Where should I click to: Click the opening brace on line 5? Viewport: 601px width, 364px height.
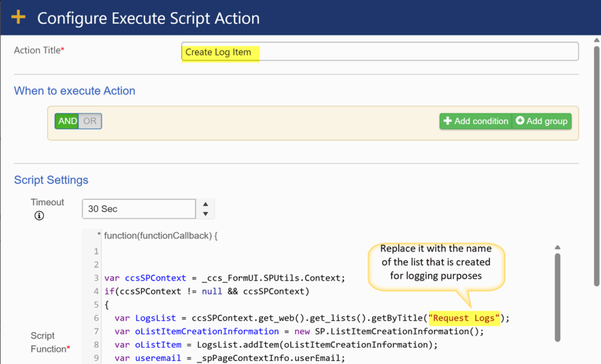(x=107, y=305)
